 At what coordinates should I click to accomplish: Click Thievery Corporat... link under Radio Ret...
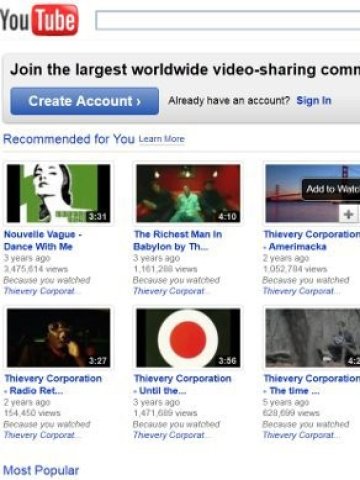42,435
